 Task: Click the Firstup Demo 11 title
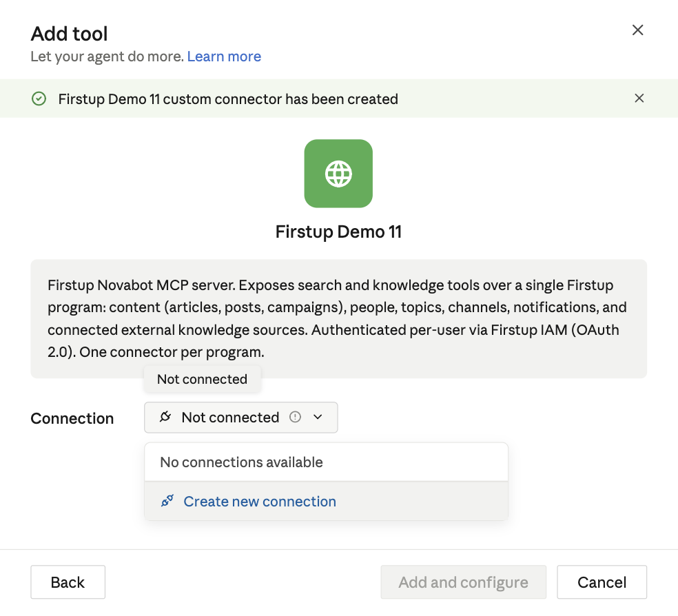(338, 232)
